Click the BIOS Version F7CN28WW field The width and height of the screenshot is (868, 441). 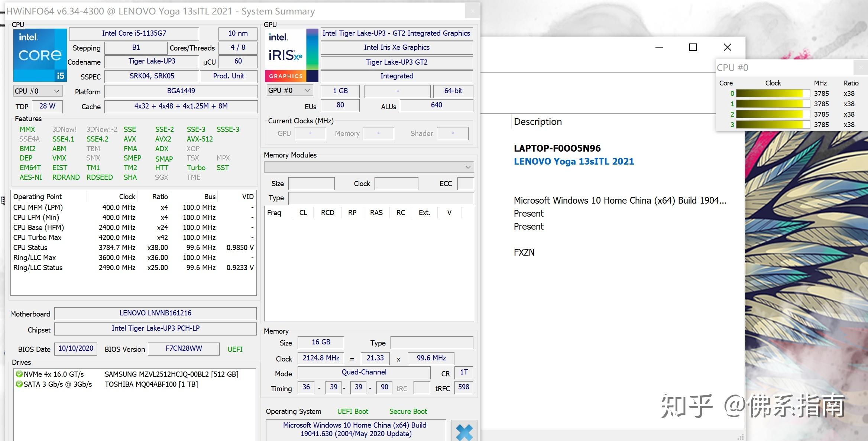184,348
